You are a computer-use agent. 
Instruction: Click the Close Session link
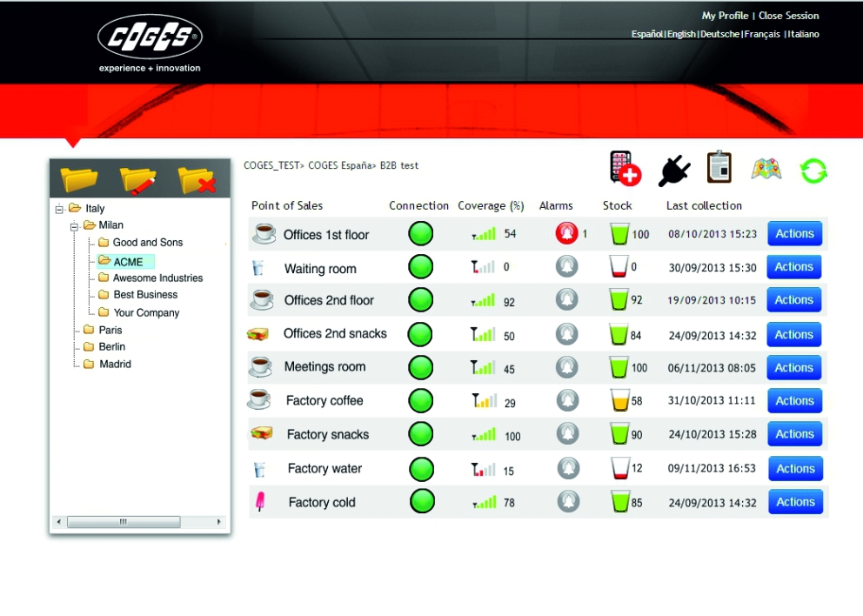tap(788, 16)
